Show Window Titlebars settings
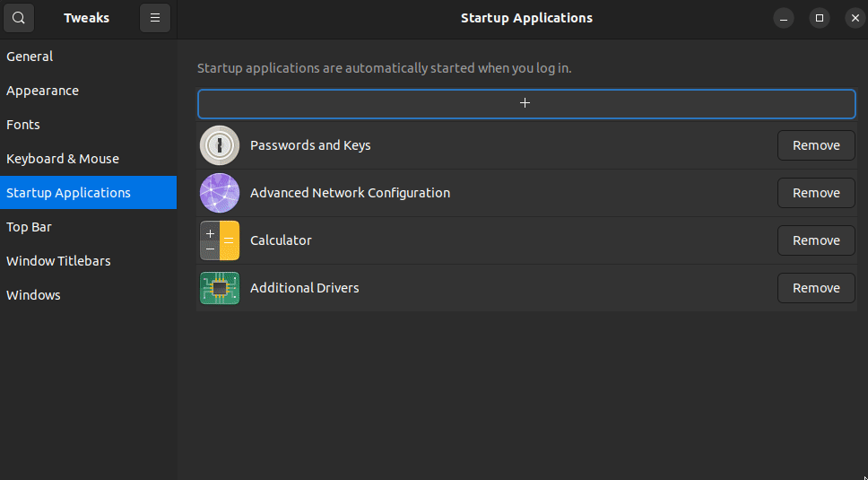Viewport: 868px width, 480px height. [89, 261]
